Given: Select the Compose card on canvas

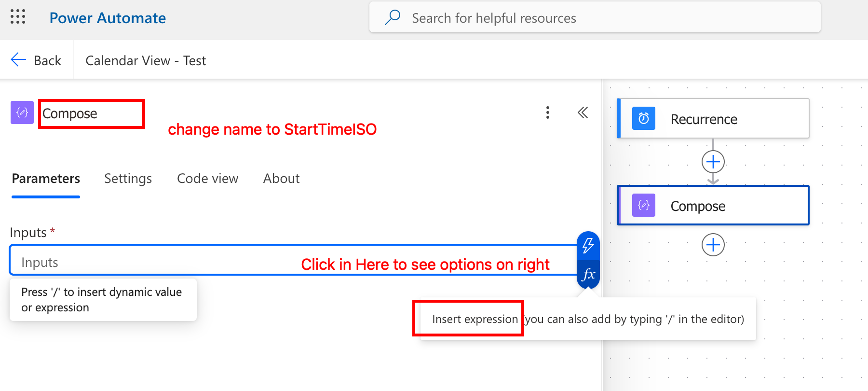Looking at the screenshot, I should [x=713, y=206].
